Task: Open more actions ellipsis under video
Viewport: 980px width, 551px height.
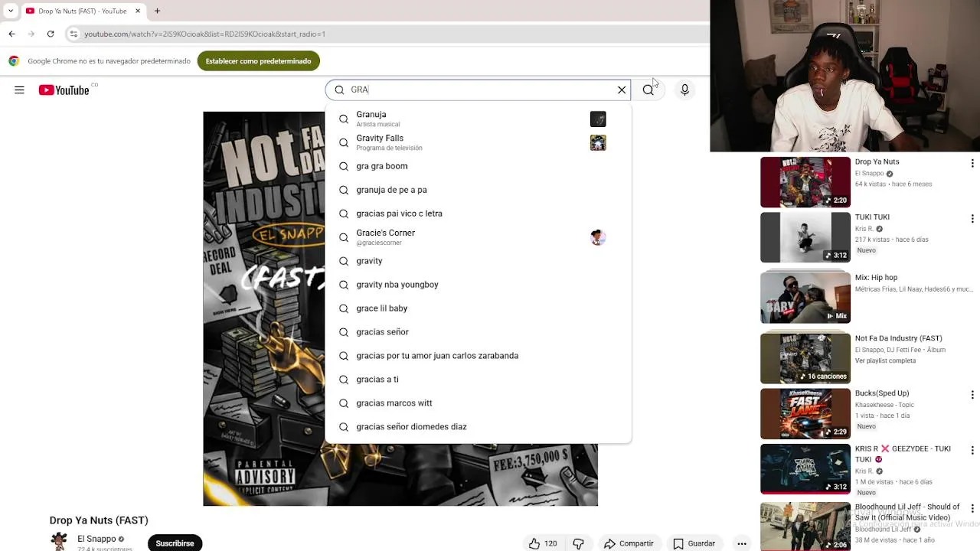Action: point(742,543)
